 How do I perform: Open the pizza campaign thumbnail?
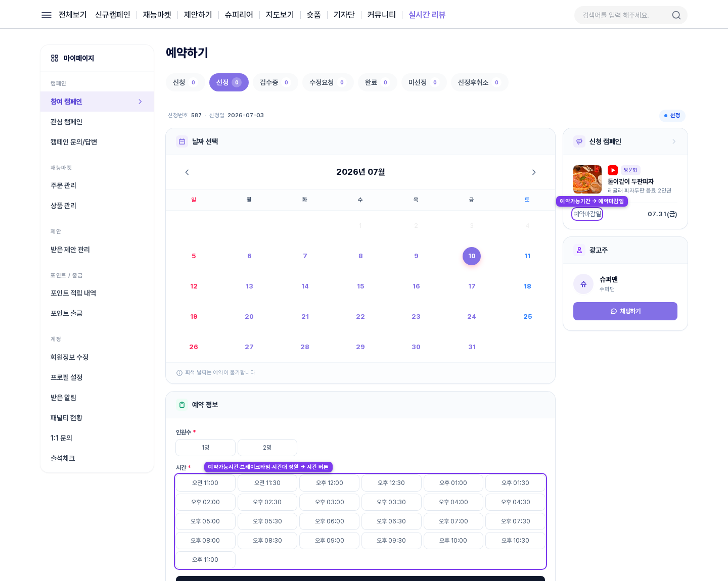pos(587,179)
